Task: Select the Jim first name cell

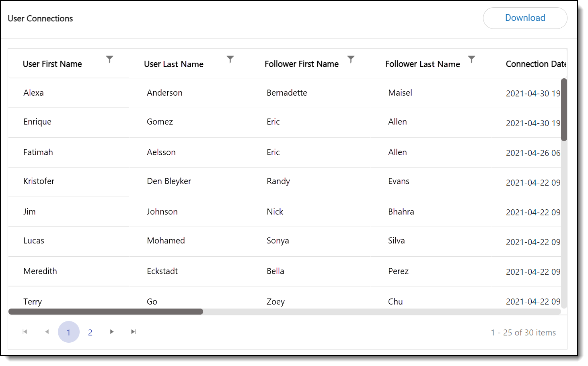Action: pyautogui.click(x=29, y=212)
